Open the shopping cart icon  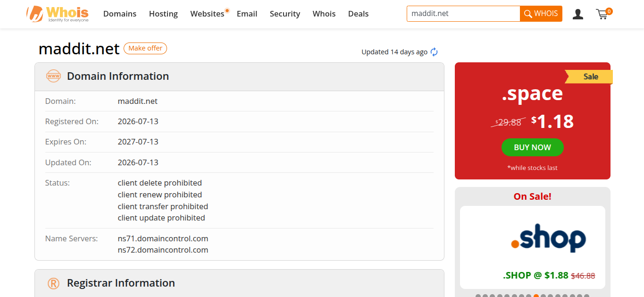point(604,14)
